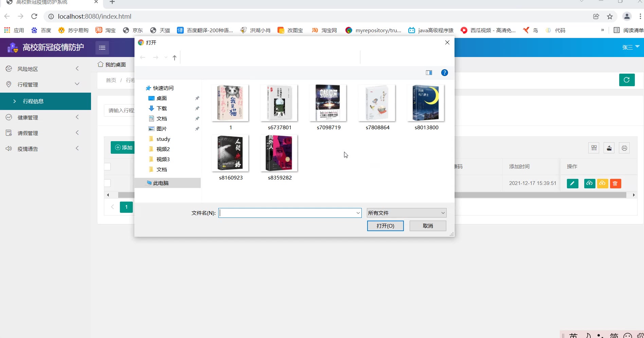Click the red delete trash icon in row
This screenshot has height=338, width=644.
coord(615,184)
